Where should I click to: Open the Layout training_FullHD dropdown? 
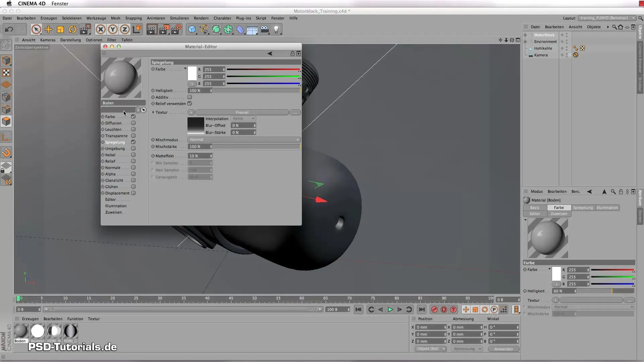pos(607,18)
